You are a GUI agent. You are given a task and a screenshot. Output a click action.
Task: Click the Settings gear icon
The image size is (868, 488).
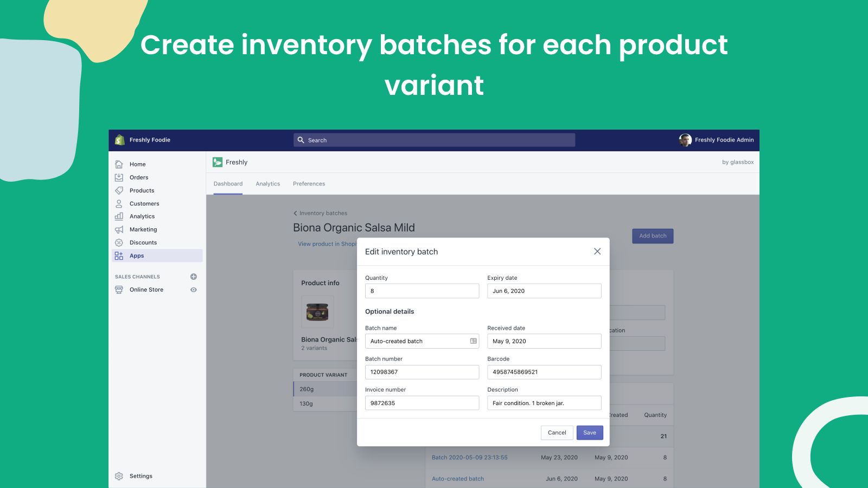click(119, 476)
